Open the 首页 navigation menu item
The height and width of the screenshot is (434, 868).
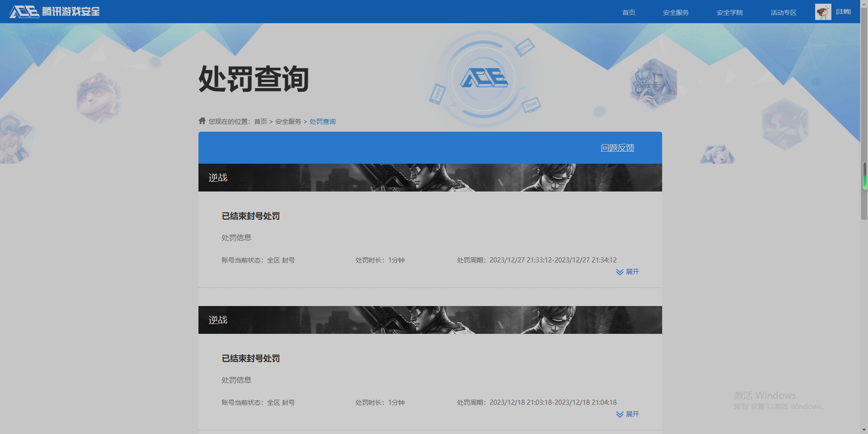click(629, 13)
